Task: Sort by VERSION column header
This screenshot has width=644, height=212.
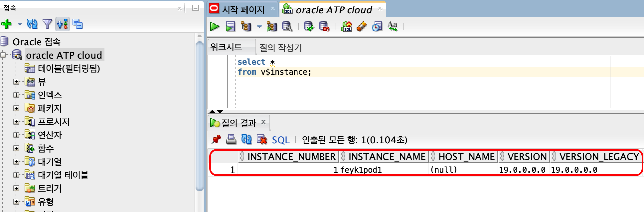Action: (x=524, y=156)
